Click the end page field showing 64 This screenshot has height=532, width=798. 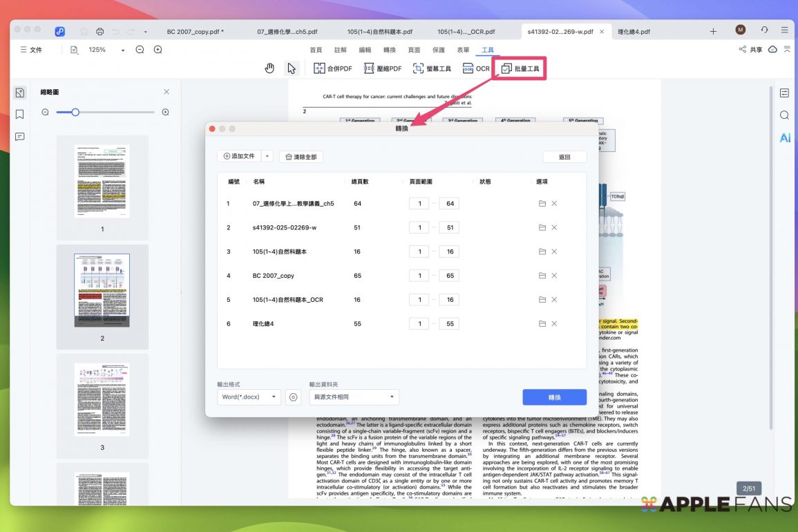[x=449, y=204]
